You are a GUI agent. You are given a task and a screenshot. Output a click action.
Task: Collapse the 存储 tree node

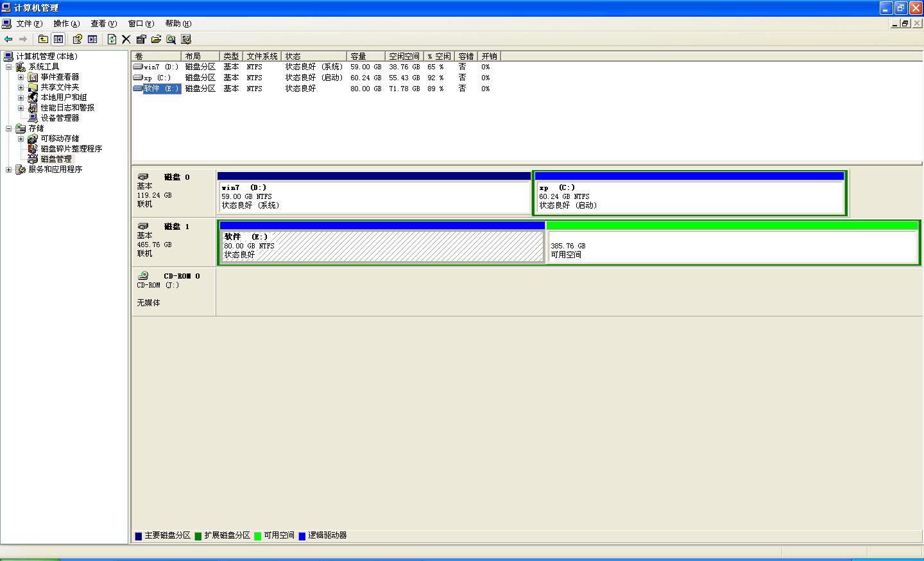[9, 128]
